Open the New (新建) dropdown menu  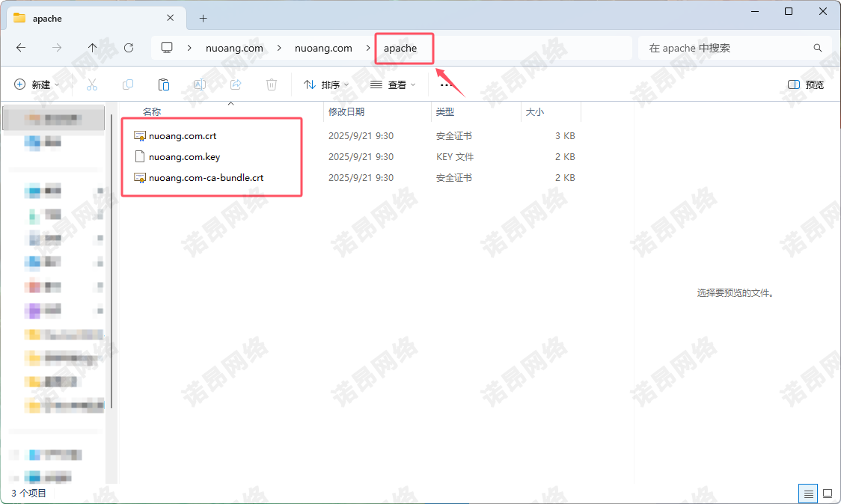point(37,85)
